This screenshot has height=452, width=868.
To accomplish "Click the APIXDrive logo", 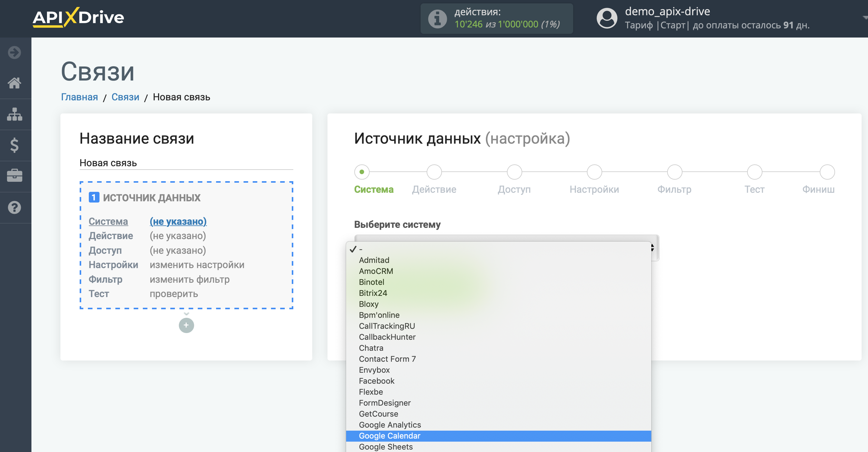I will (78, 17).
